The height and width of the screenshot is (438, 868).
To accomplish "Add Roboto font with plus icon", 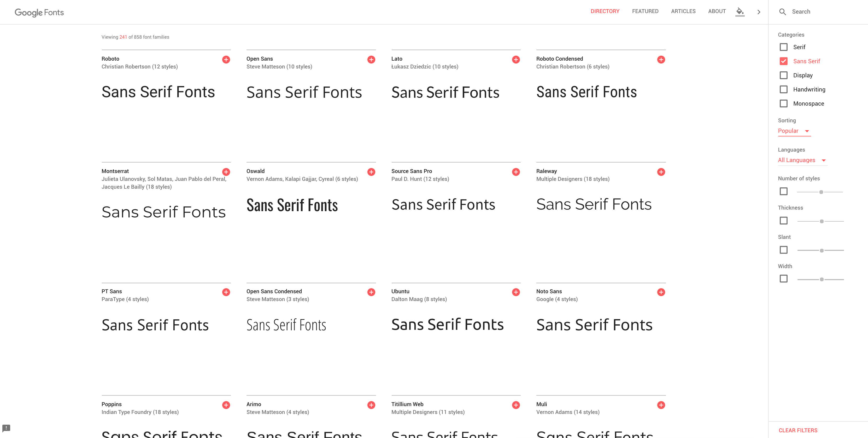I will 226,60.
